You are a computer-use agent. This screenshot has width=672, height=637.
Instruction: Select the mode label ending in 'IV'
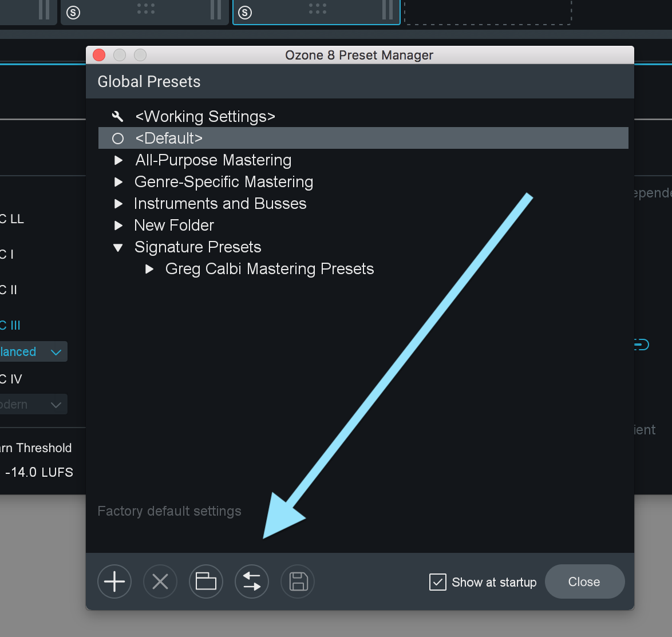coord(11,379)
